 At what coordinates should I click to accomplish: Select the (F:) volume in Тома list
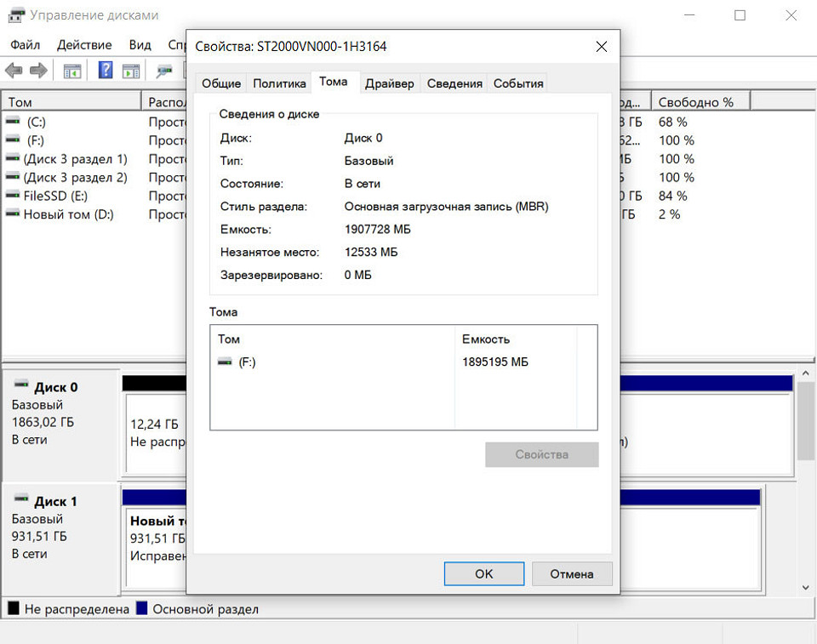coord(247,362)
